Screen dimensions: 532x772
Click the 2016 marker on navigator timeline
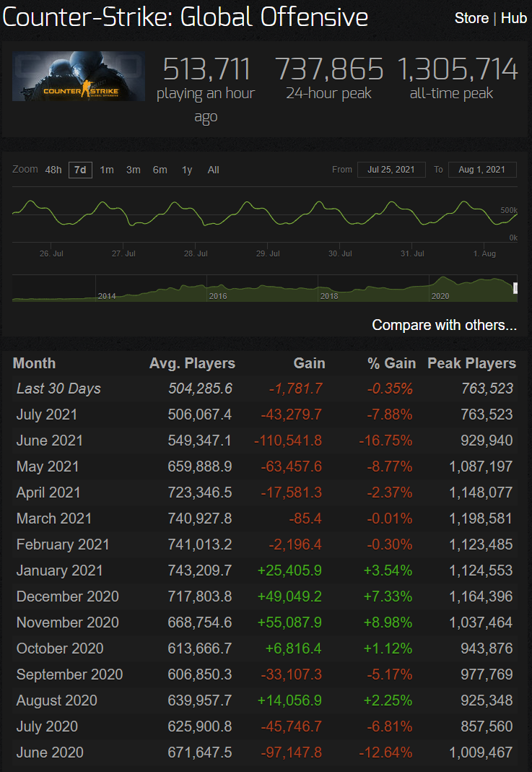pos(218,296)
